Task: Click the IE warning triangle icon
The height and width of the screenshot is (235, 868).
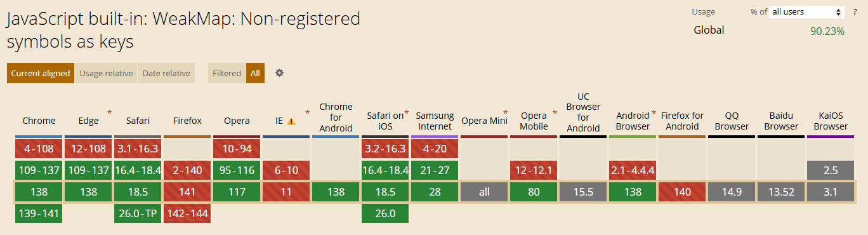Action: pos(291,121)
